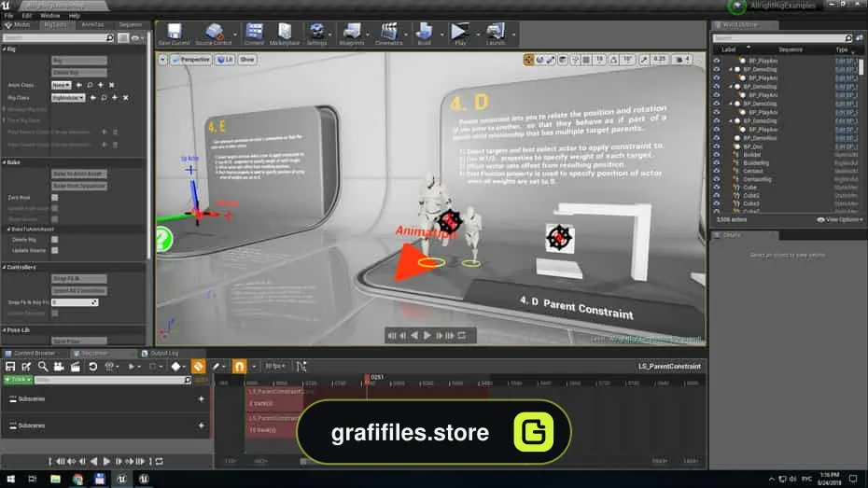Click the World Outliner vertical scrollbar

point(861,67)
